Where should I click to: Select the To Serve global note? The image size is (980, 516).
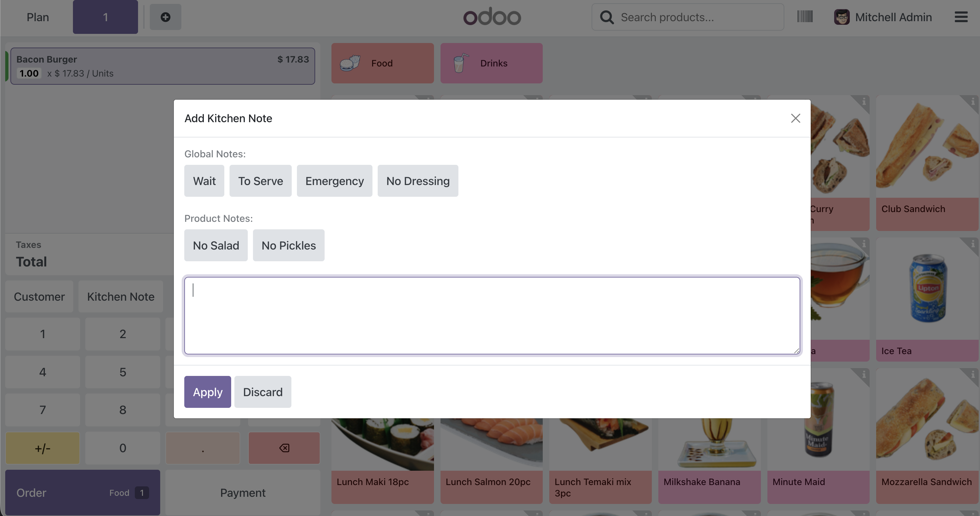260,181
